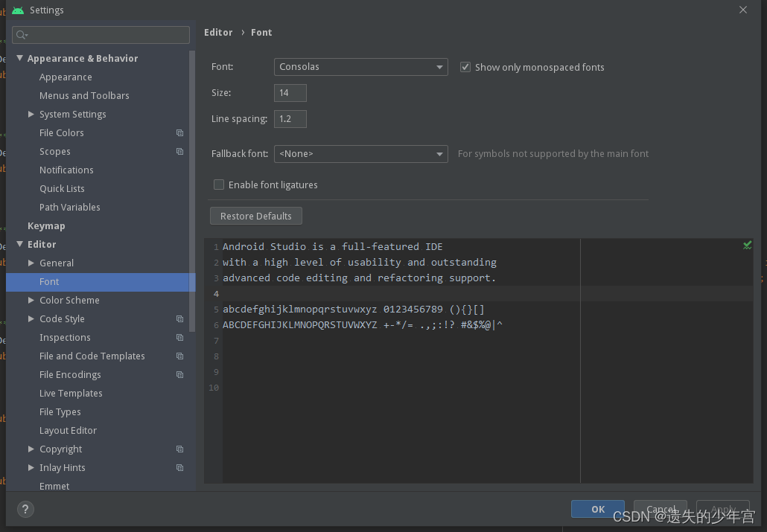Click the Cancel button
This screenshot has width=767, height=532.
pos(661,509)
